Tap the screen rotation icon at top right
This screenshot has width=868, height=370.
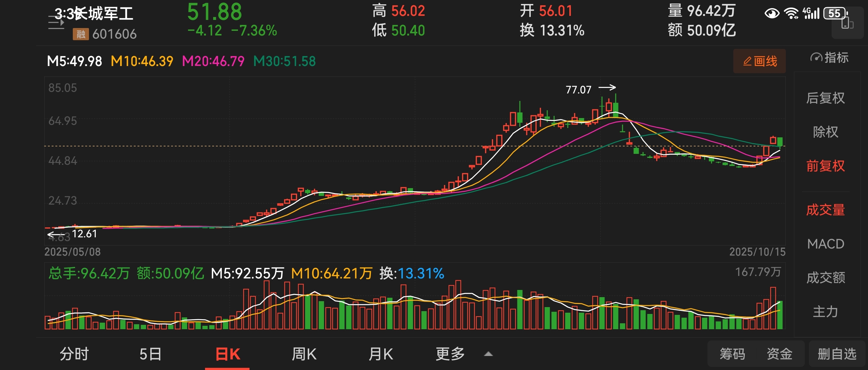tap(847, 24)
